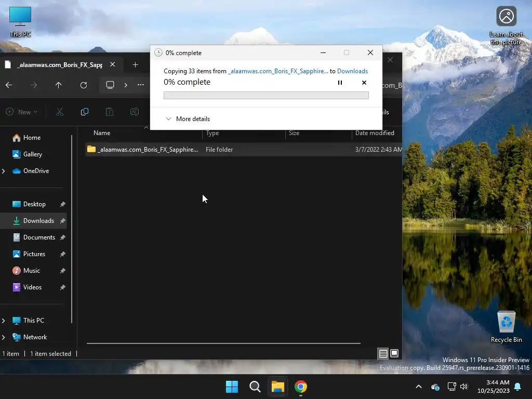Screen dimensions: 532x399
Task: Expand the OneDrive tree node
Action: 4,171
